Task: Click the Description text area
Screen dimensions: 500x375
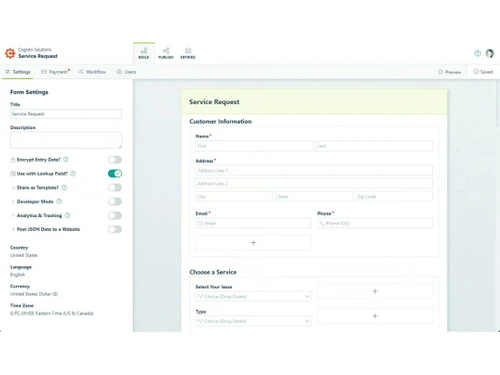Action: point(66,140)
